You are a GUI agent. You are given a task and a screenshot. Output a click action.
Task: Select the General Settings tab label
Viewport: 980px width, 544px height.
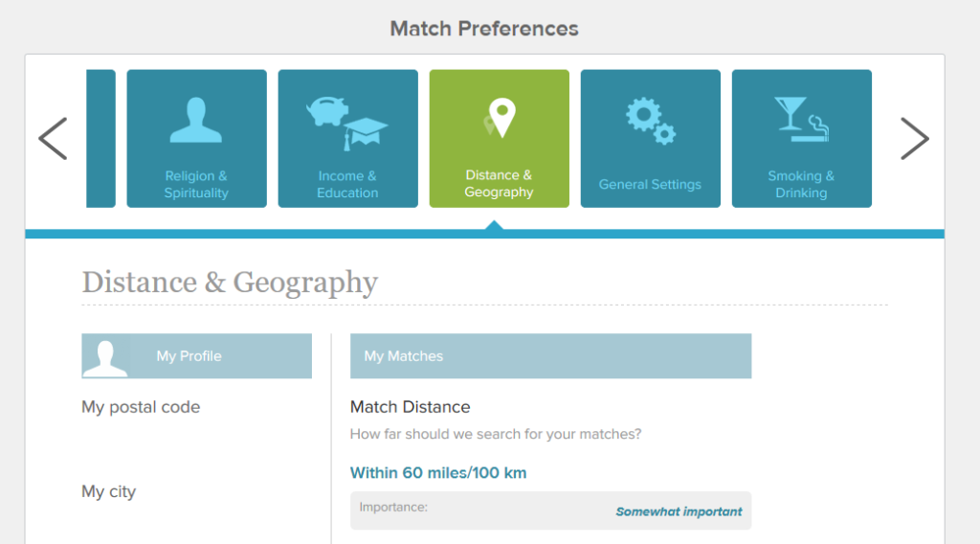(x=650, y=185)
